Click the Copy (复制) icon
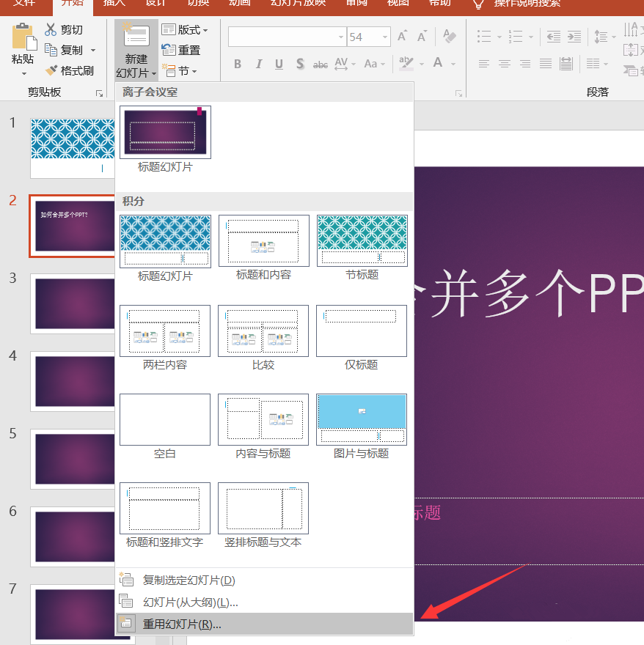644x645 pixels. (x=50, y=49)
